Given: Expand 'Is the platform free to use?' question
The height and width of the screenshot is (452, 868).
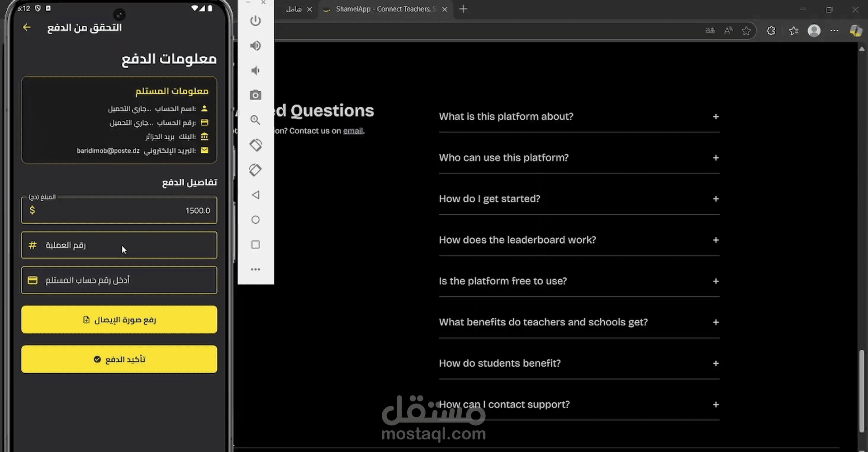Looking at the screenshot, I should 579,281.
